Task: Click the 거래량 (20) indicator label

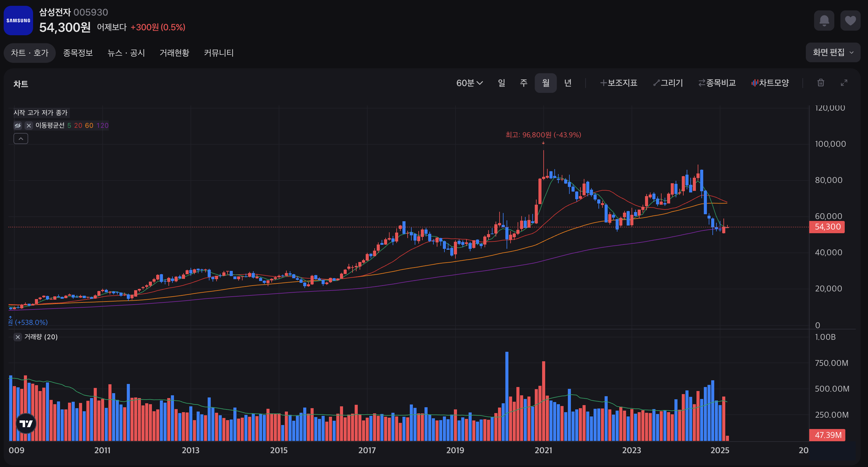Action: click(x=41, y=337)
